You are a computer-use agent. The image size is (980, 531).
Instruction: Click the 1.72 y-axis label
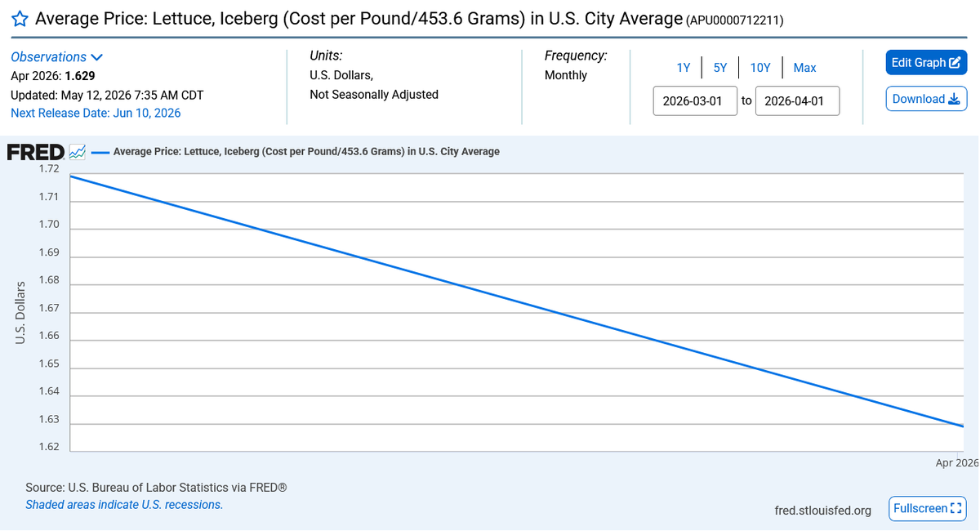(49, 169)
